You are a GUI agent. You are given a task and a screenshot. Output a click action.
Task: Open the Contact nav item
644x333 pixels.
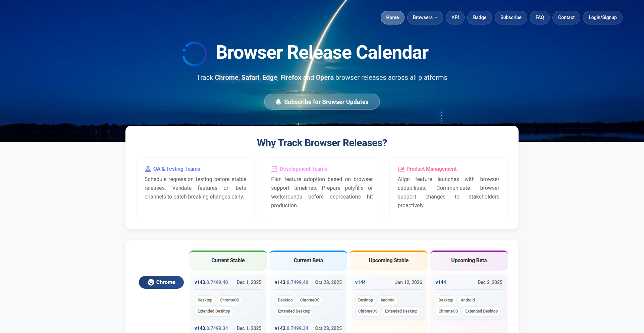(x=566, y=17)
